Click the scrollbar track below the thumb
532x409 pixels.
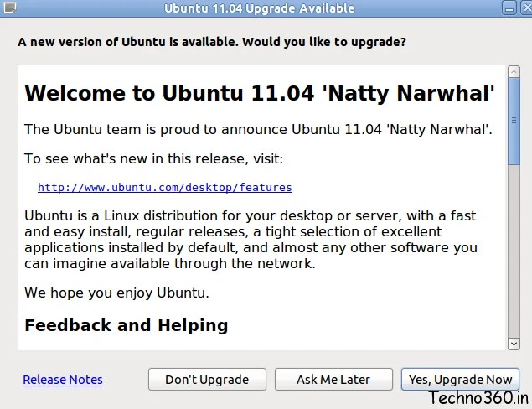tap(514, 251)
